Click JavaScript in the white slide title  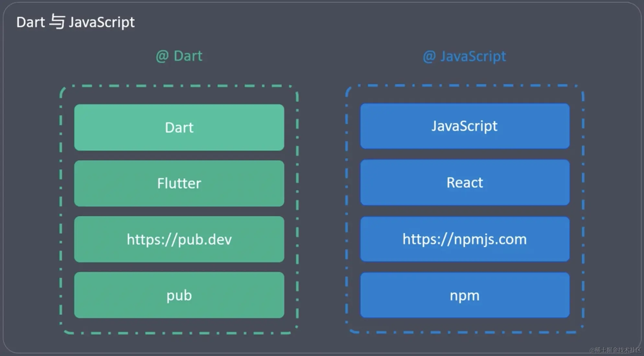pyautogui.click(x=101, y=22)
